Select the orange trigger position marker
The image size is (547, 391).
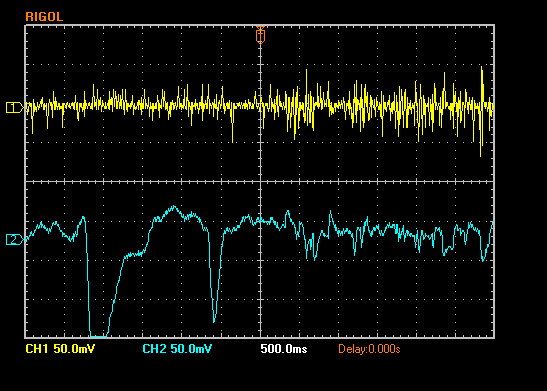(x=260, y=35)
